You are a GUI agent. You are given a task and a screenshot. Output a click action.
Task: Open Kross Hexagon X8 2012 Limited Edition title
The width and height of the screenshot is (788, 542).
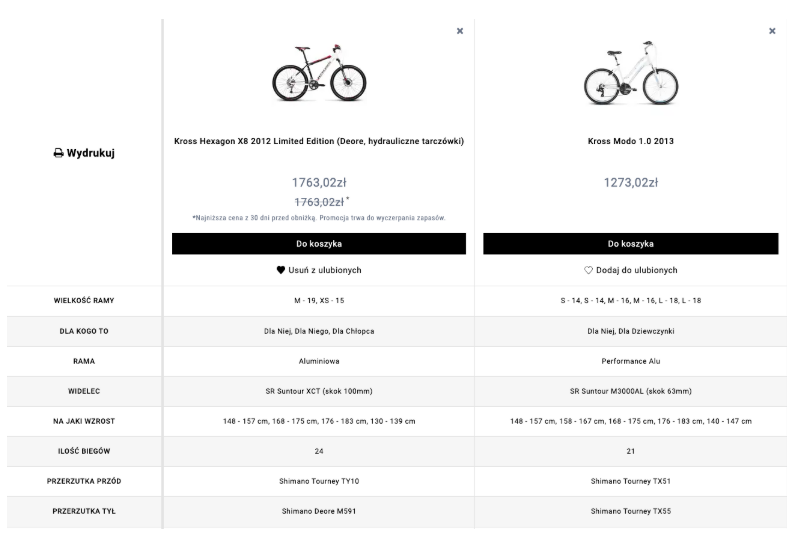[319, 141]
